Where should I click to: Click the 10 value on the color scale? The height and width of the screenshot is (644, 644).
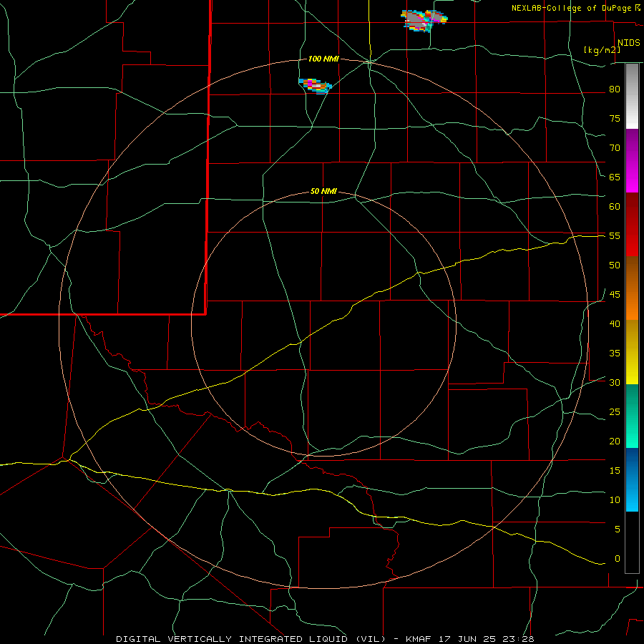click(615, 500)
